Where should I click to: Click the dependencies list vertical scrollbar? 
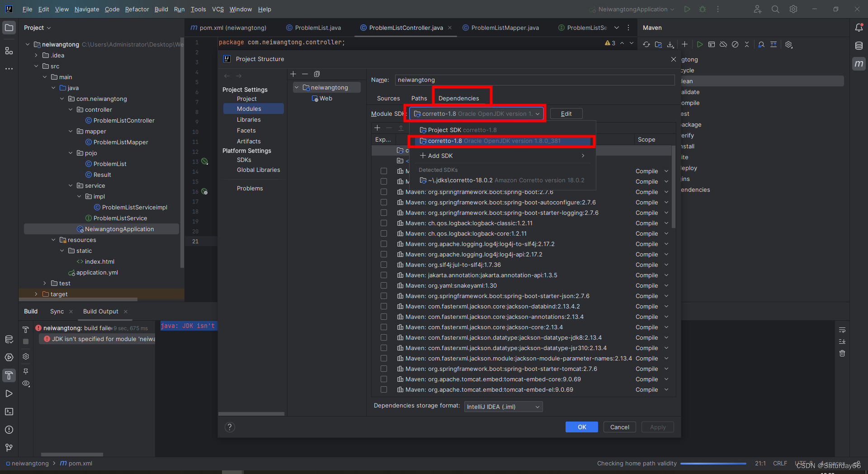tap(673, 186)
